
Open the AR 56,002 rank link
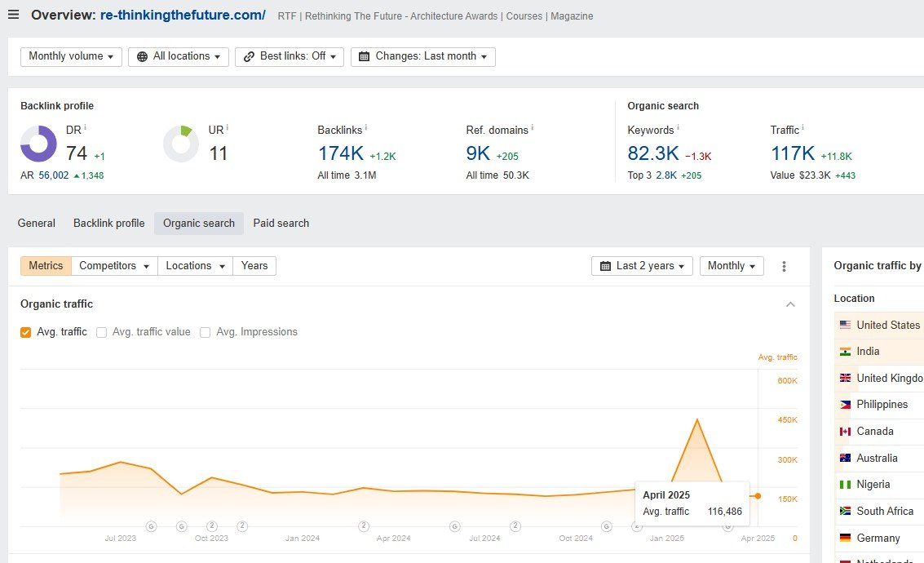54,175
